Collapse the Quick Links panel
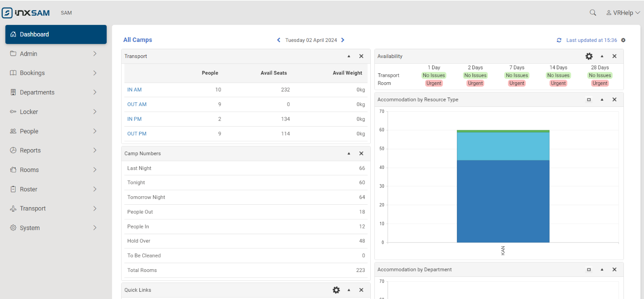 click(349, 290)
